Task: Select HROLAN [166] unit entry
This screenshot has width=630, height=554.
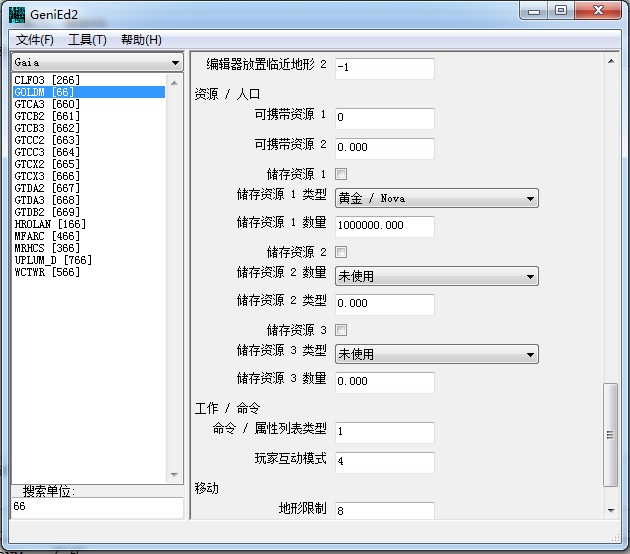Action: click(50, 224)
